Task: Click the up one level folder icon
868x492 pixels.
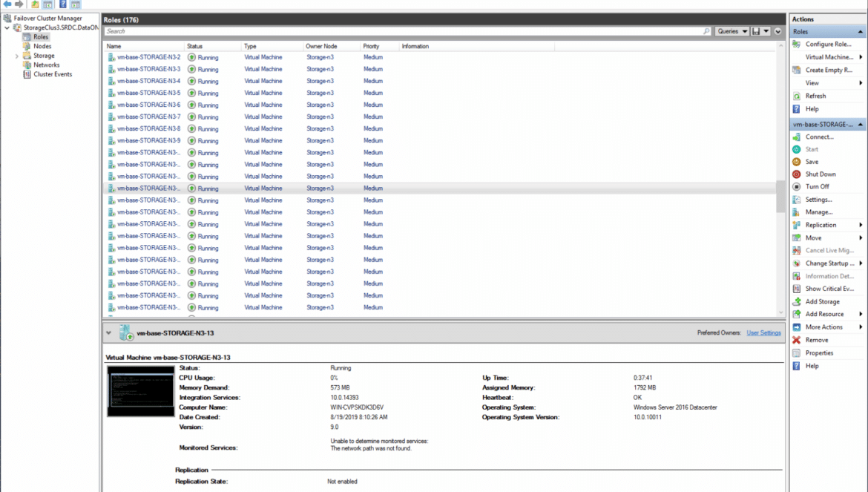Action: click(x=35, y=4)
